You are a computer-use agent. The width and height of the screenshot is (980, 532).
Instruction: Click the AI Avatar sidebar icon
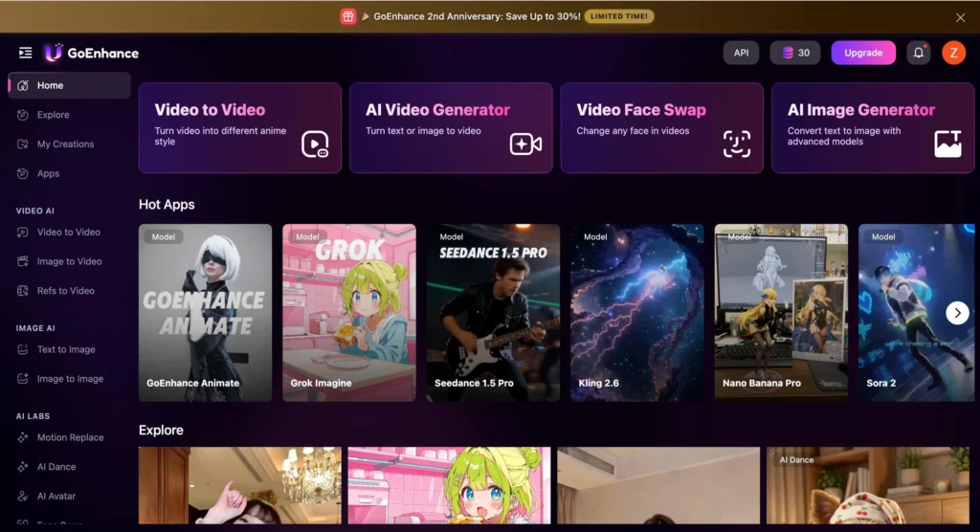point(23,497)
